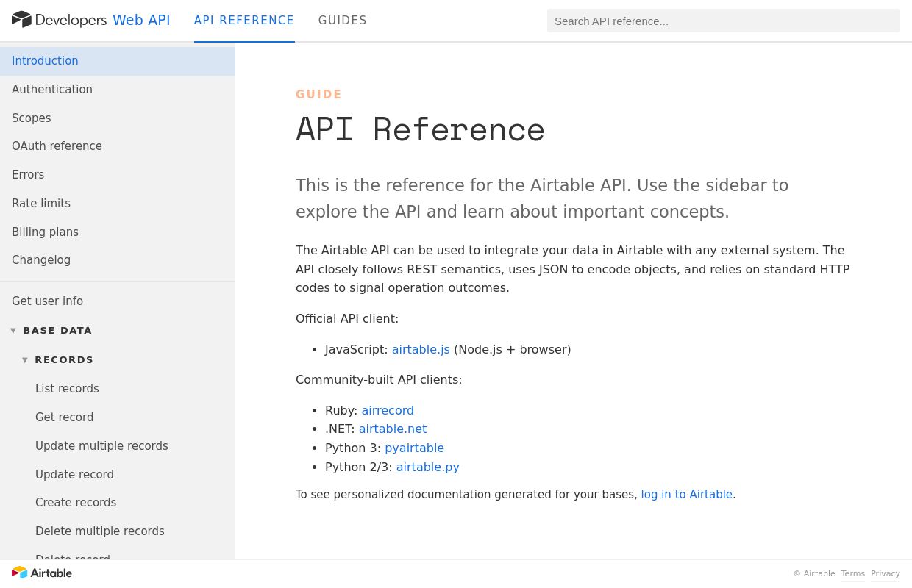
Task: Click the log in to Airtable link
Action: click(x=687, y=495)
